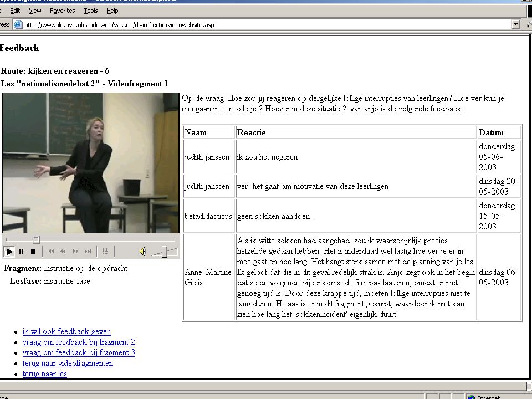
Task: Play the video fragment
Action: [x=9, y=252]
